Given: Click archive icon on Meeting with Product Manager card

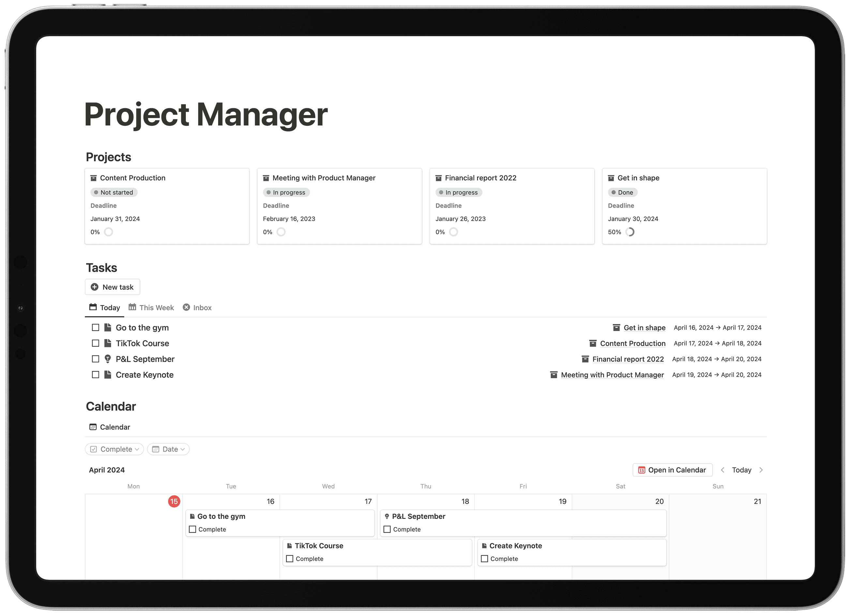Looking at the screenshot, I should 266,178.
